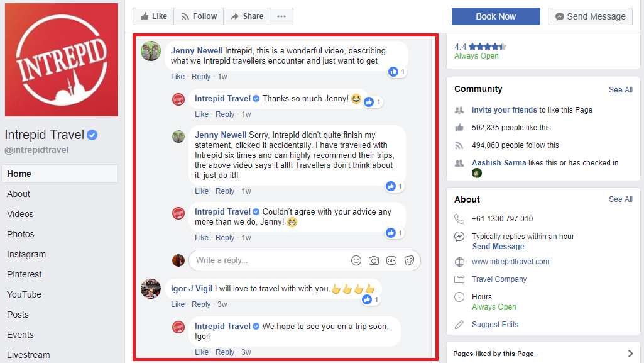The image size is (644, 363).
Task: Click the Send Message button
Action: click(590, 16)
